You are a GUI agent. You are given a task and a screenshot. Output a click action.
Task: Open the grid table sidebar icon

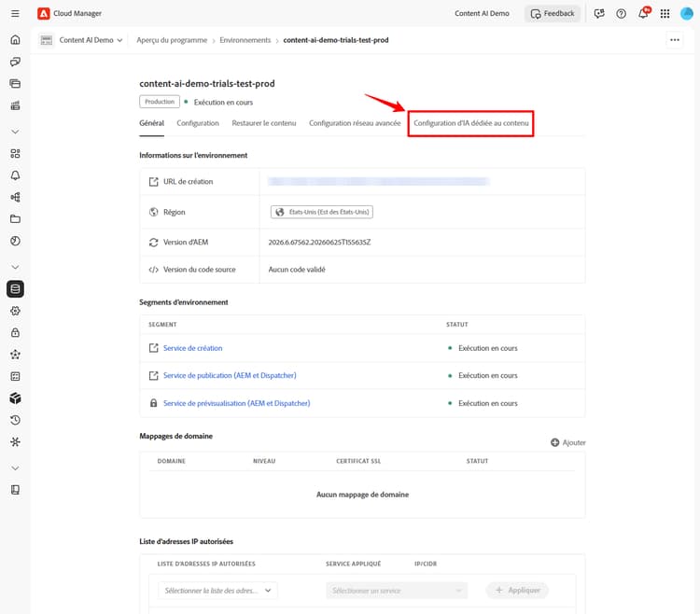(15, 377)
